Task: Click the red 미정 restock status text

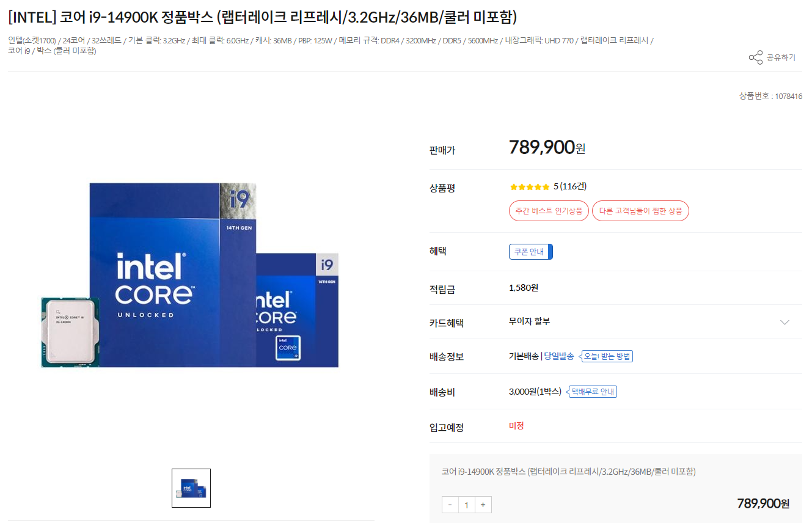Action: pos(516,426)
